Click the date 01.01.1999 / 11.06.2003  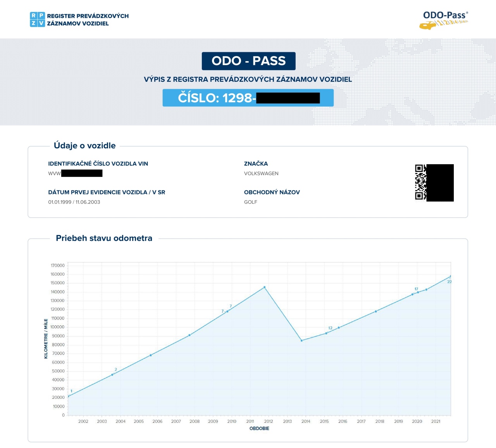point(74,202)
